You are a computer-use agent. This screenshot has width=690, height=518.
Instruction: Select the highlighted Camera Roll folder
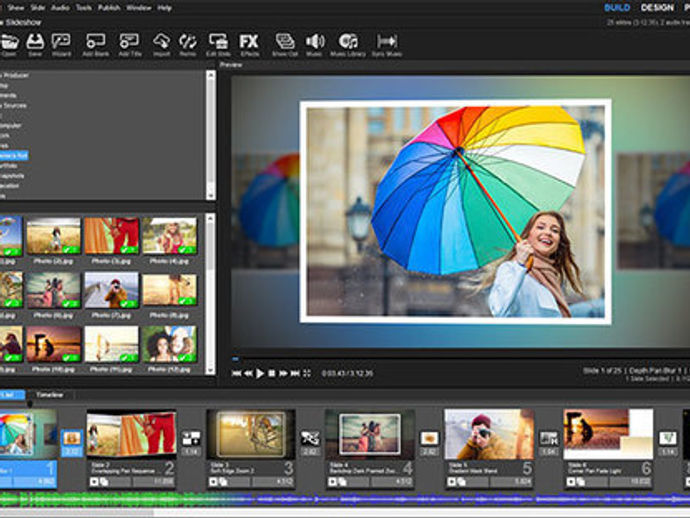point(14,156)
